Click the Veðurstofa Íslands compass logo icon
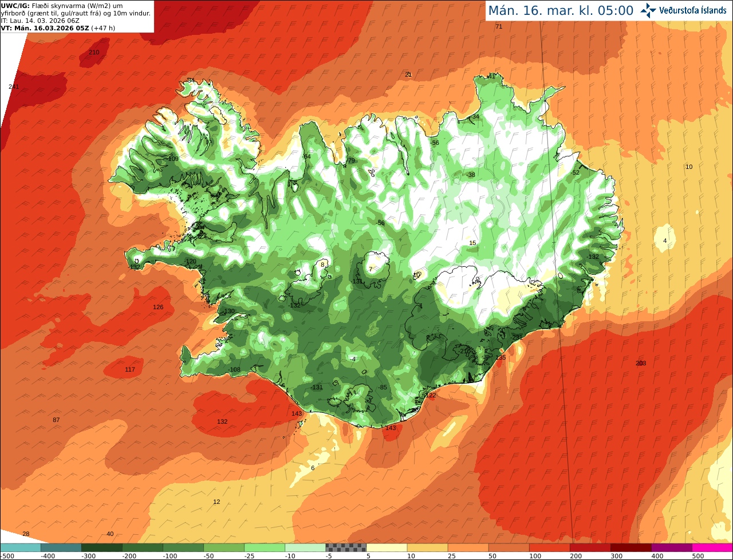The height and width of the screenshot is (560, 733). pos(648,10)
